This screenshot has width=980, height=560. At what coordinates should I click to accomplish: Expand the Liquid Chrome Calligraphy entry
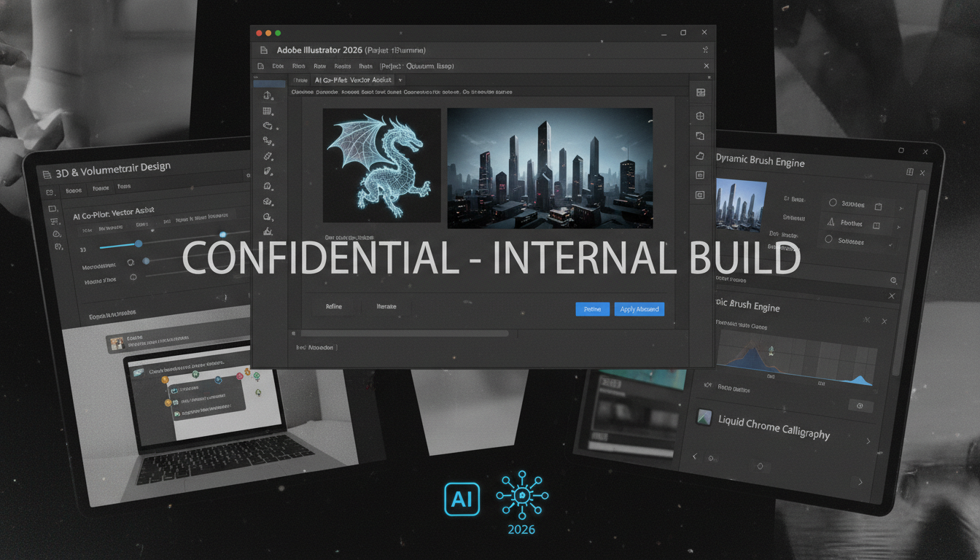click(868, 440)
